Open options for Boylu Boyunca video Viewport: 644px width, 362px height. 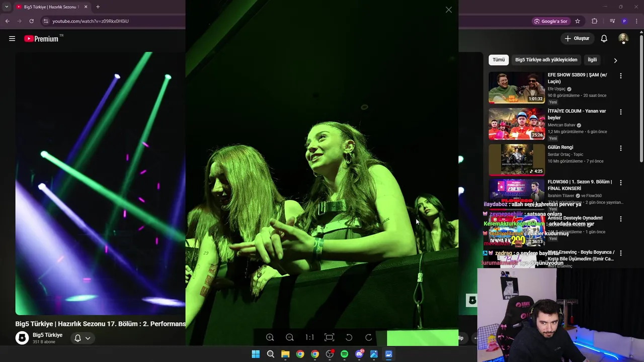pyautogui.click(x=620, y=253)
